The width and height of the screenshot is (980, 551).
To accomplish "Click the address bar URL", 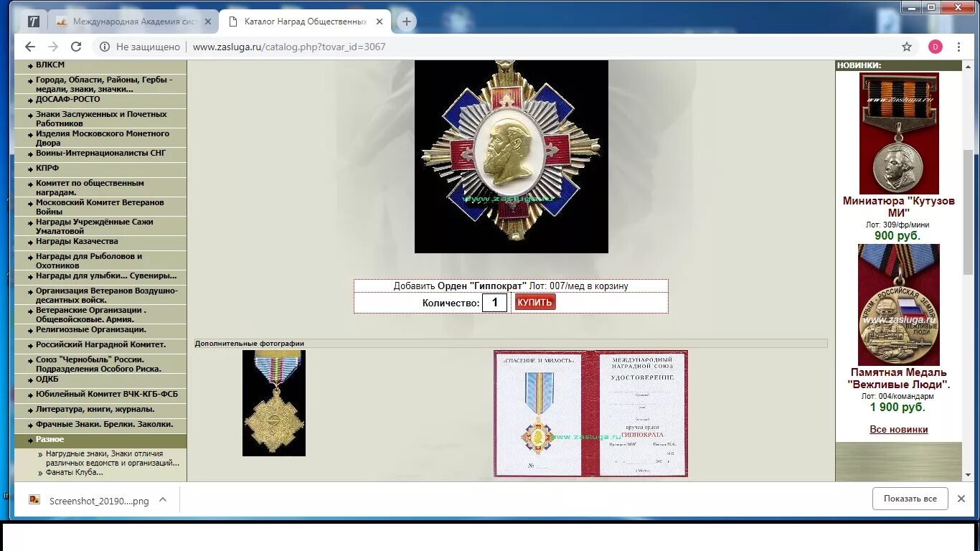I will click(289, 47).
